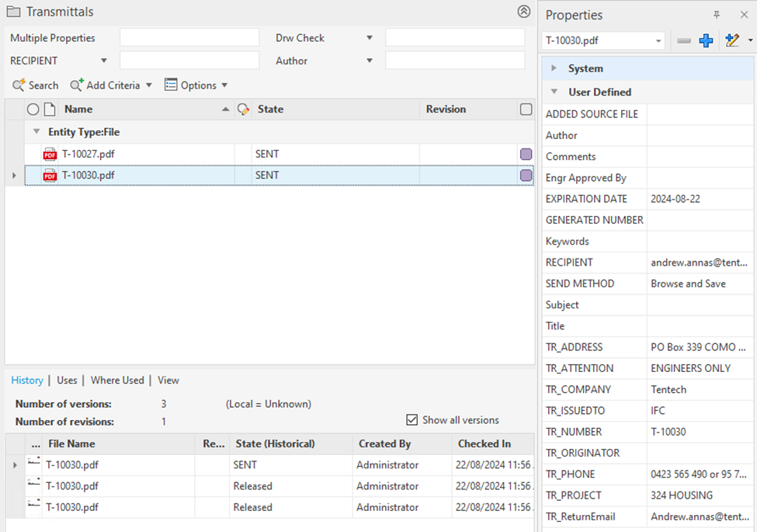Click the PDF icon for T-10027.pdf
This screenshot has height=532, width=757.
click(x=50, y=154)
